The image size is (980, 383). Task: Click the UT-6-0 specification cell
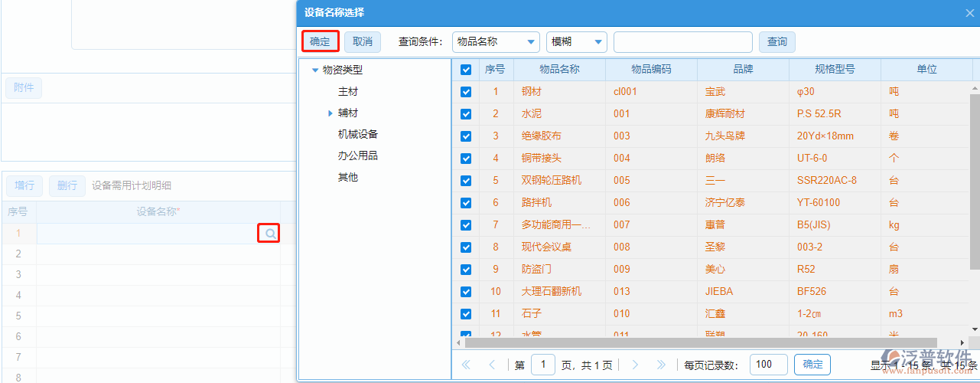pos(835,159)
